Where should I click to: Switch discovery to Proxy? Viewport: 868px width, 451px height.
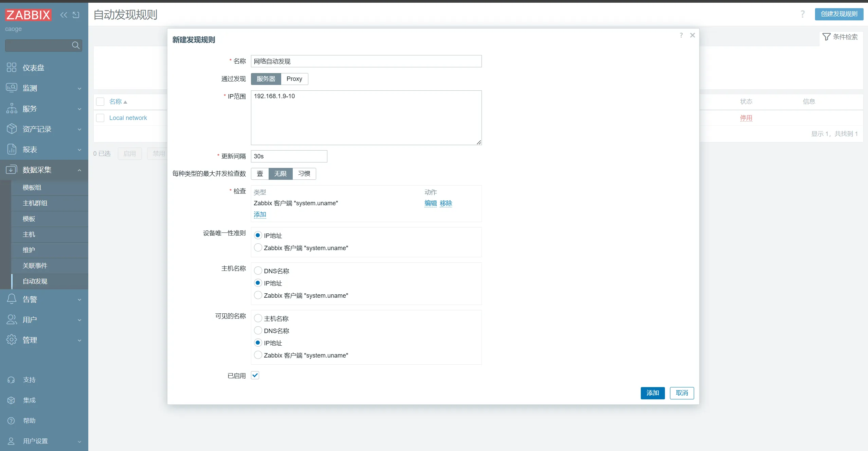click(x=294, y=79)
